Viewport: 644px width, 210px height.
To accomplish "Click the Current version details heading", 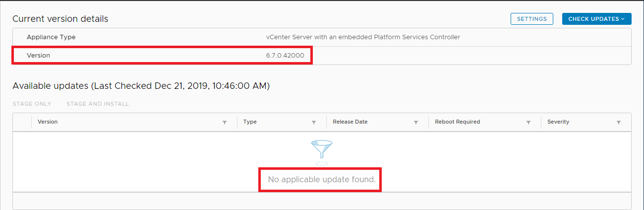I will click(x=60, y=19).
